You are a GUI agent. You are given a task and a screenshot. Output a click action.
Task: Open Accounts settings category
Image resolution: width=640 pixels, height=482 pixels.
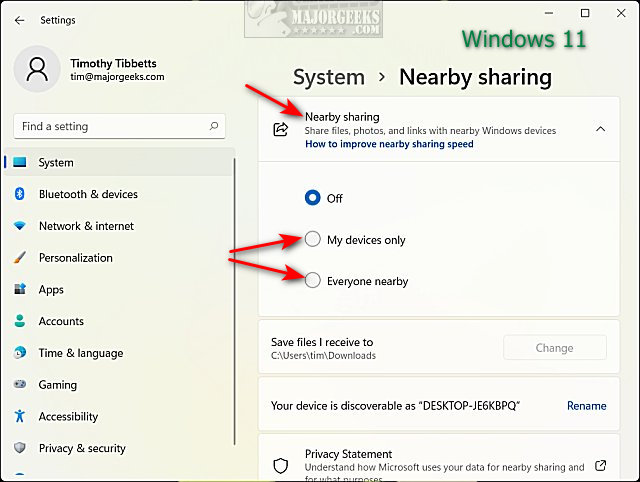[x=119, y=321]
